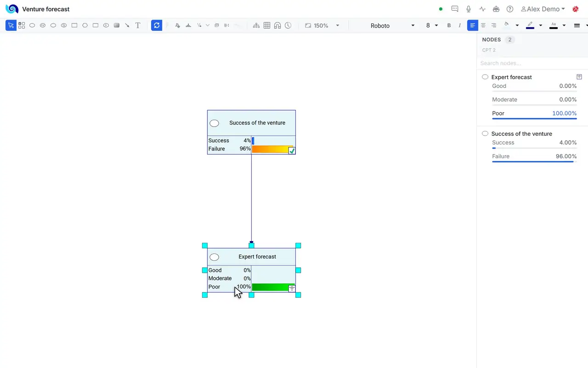Toggle bold text formatting
Viewport: 588px width, 368px height.
coord(449,25)
